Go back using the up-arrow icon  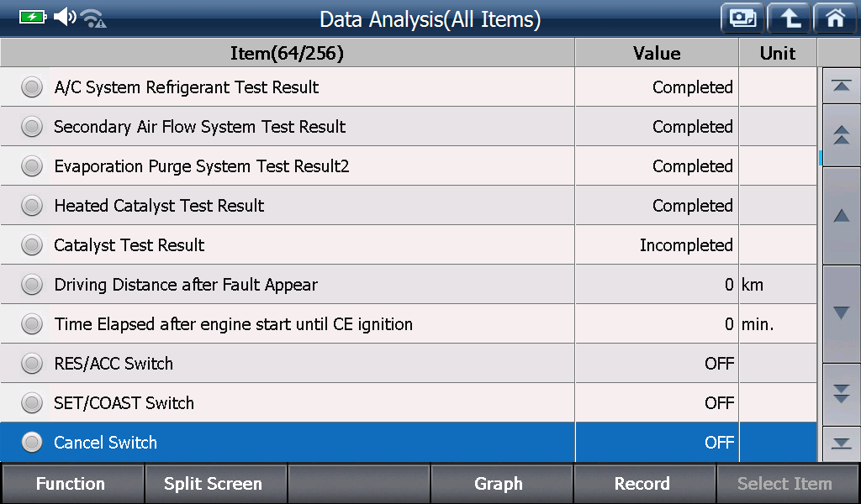coord(789,18)
